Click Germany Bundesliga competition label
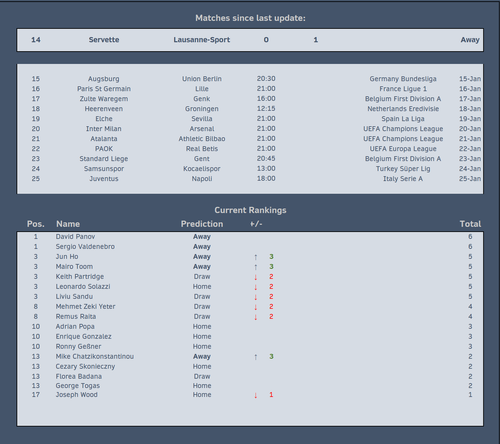The image size is (500, 444). (403, 79)
